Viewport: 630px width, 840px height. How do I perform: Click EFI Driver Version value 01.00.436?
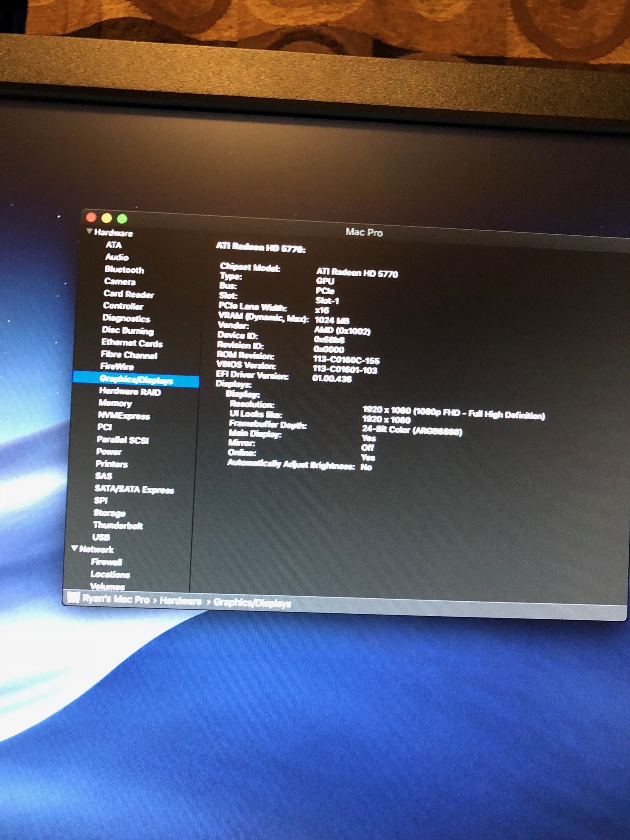click(x=332, y=379)
